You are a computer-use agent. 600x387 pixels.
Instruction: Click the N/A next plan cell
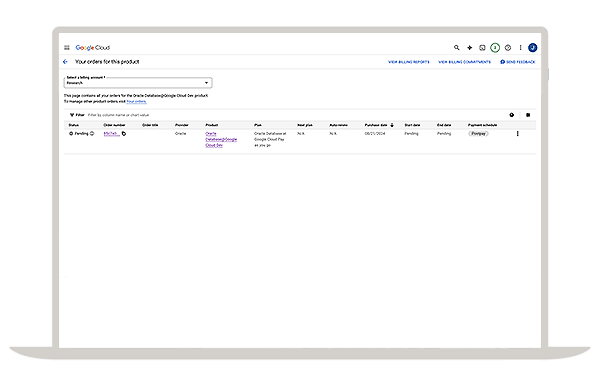[x=301, y=134]
